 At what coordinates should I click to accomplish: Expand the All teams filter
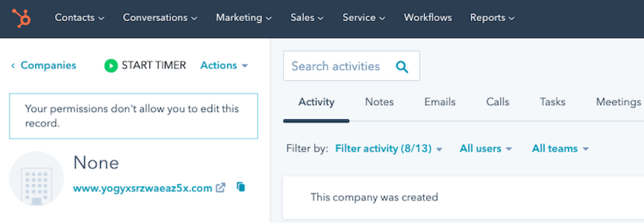click(560, 149)
